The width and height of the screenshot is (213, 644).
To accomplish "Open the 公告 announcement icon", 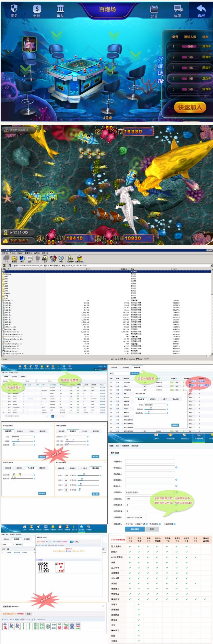I will click(x=154, y=10).
